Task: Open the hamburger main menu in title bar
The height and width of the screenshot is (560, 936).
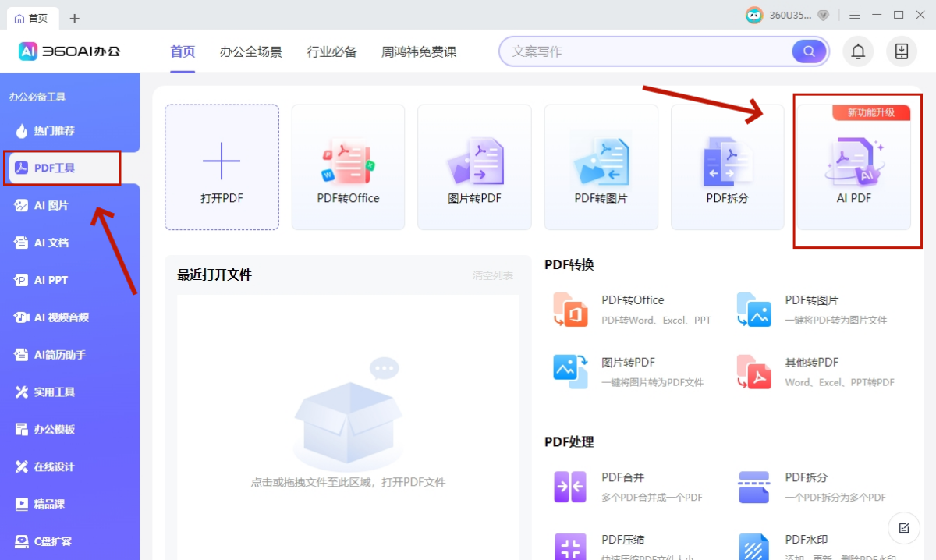Action: pyautogui.click(x=855, y=15)
